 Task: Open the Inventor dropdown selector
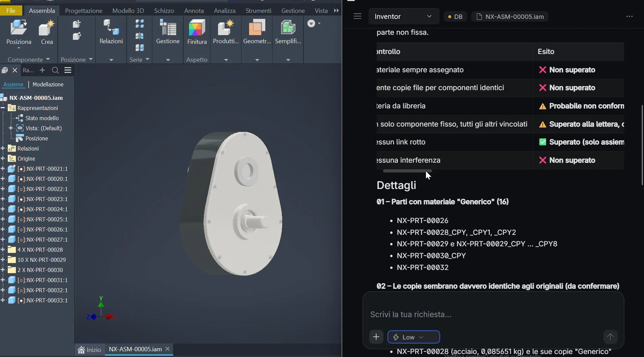(x=404, y=16)
